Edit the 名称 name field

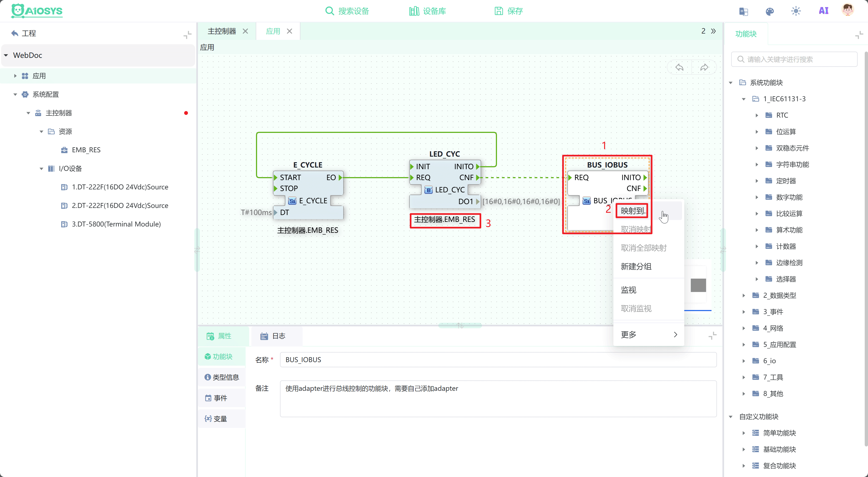[x=498, y=360]
